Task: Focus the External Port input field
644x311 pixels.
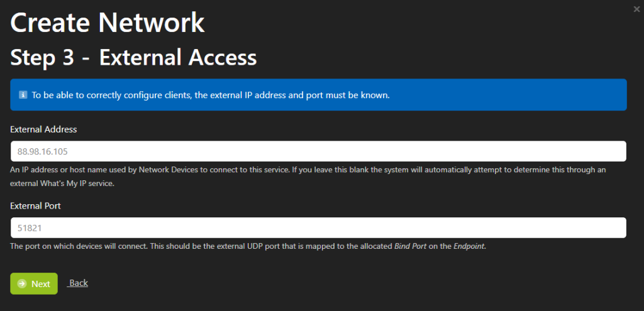Action: (x=318, y=227)
